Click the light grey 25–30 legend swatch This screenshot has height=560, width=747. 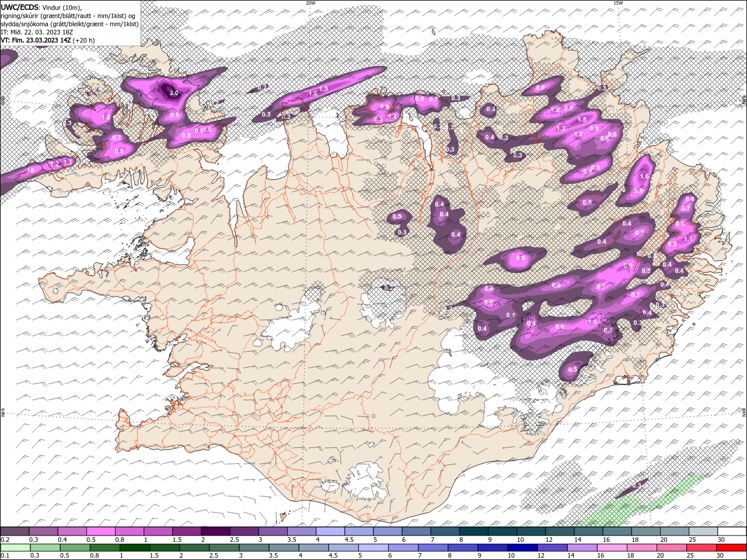click(x=703, y=531)
